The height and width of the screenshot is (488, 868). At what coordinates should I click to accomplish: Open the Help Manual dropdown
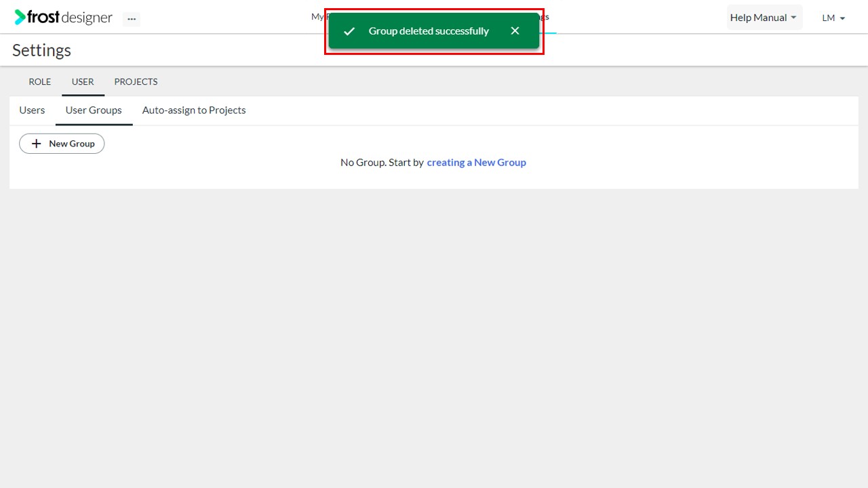(x=764, y=18)
